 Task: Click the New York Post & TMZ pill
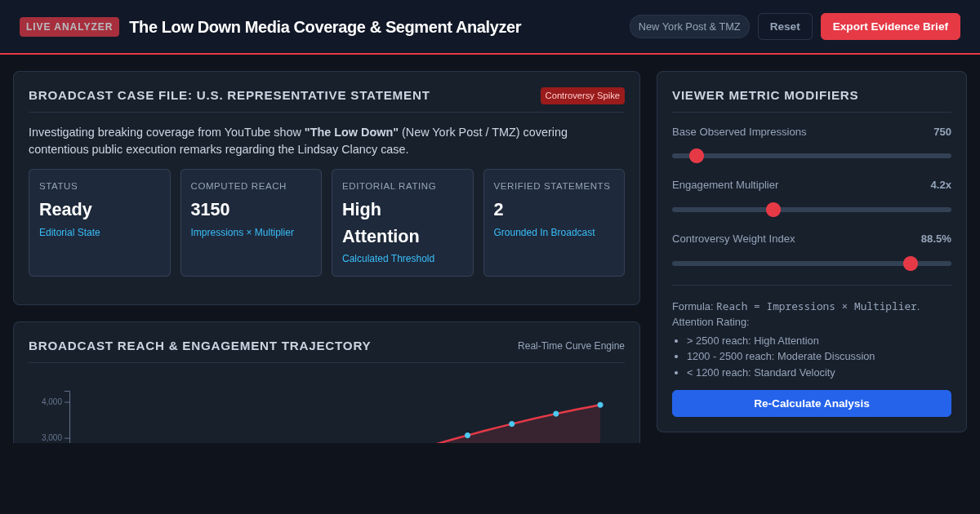(x=689, y=26)
